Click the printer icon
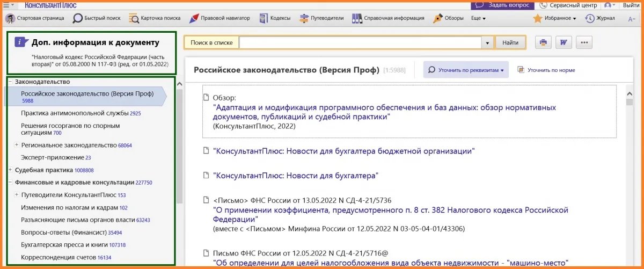 pyautogui.click(x=543, y=42)
